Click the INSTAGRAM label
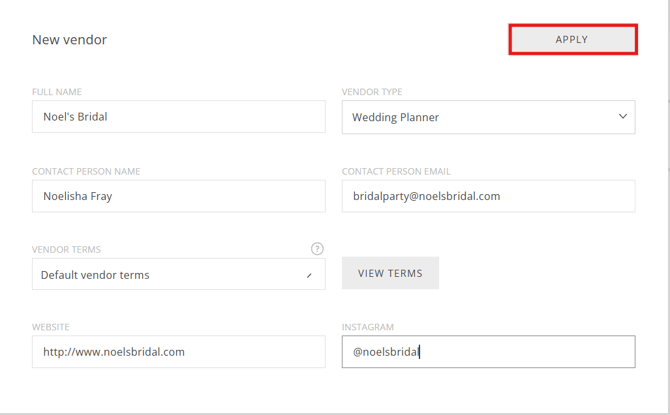Image resolution: width=670 pixels, height=415 pixels. coord(368,327)
